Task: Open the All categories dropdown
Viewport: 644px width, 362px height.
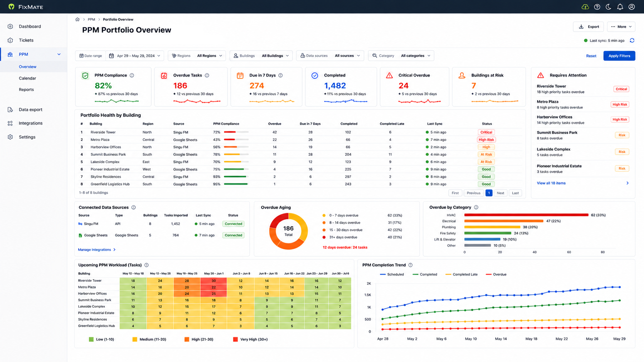Action: tap(415, 56)
